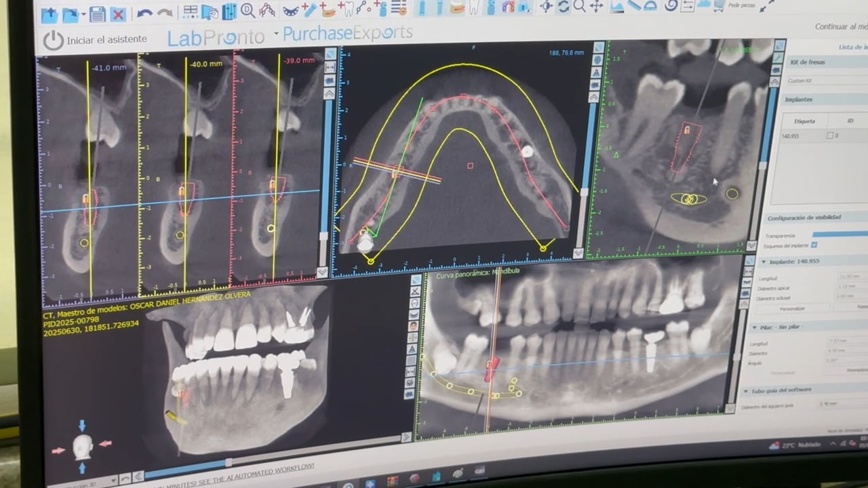This screenshot has height=488, width=868.
Task: Select the rotate view tool
Action: [x=563, y=7]
